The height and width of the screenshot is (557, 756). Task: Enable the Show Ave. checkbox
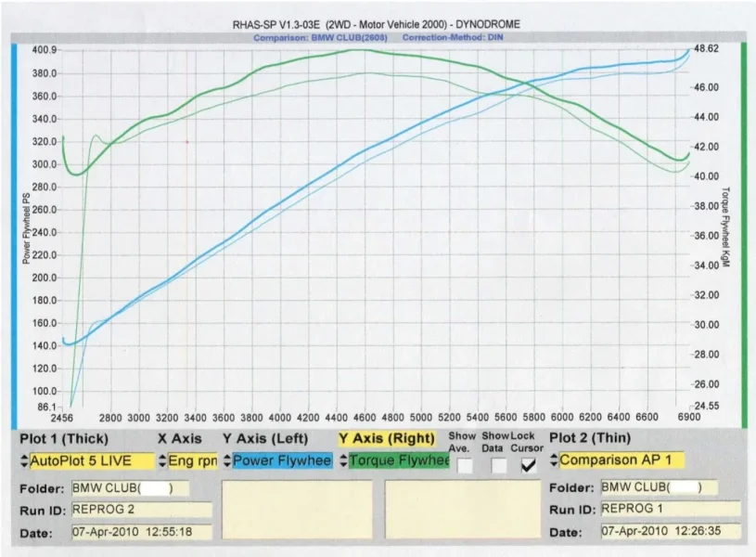(x=465, y=466)
